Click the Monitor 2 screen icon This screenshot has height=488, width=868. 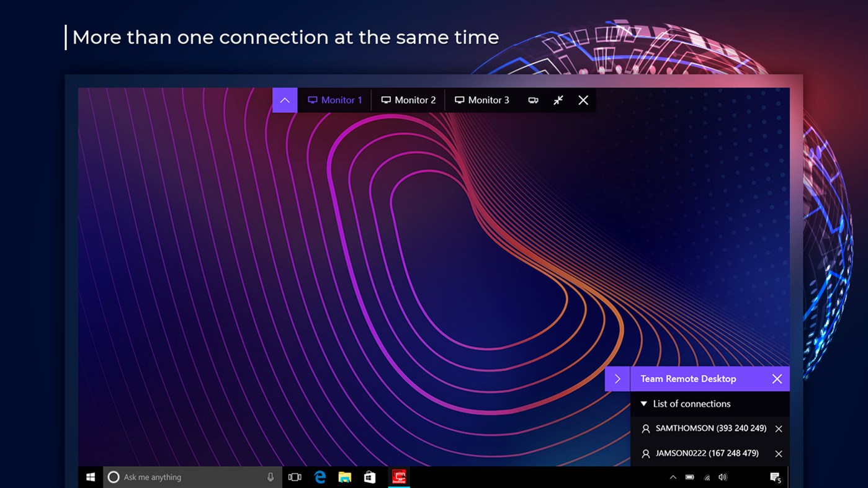coord(387,100)
